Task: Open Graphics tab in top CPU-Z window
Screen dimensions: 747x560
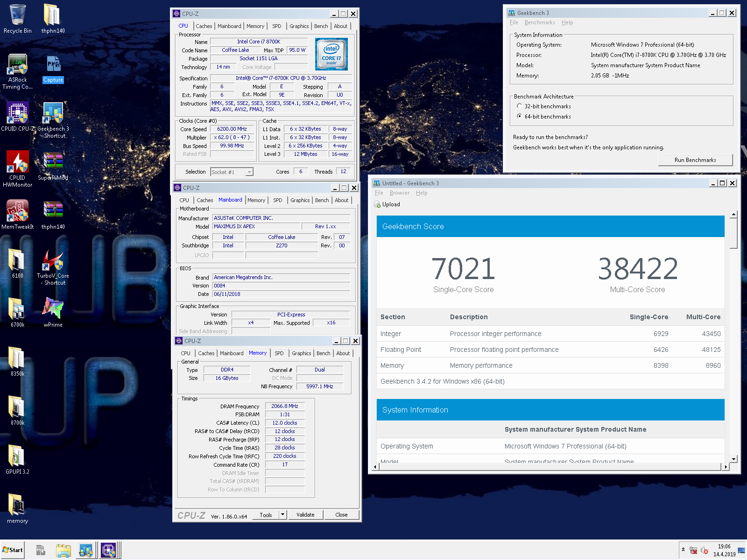Action: click(x=299, y=26)
